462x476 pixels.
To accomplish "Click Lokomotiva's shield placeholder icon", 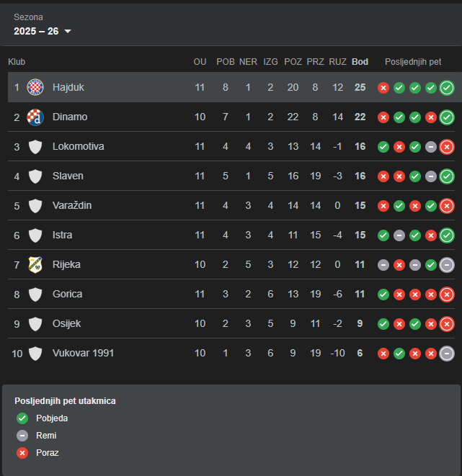I will tap(35, 146).
